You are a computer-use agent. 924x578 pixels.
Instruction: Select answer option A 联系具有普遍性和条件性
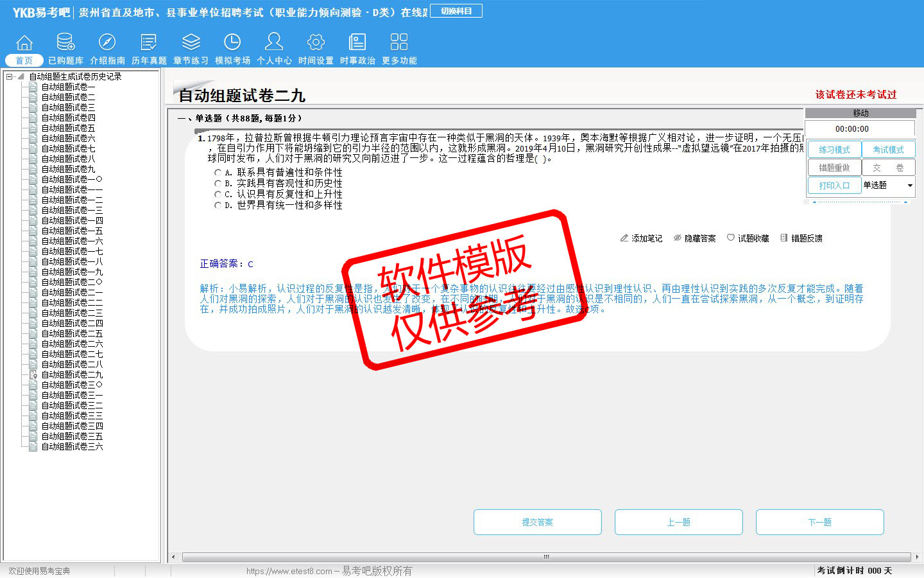[218, 173]
